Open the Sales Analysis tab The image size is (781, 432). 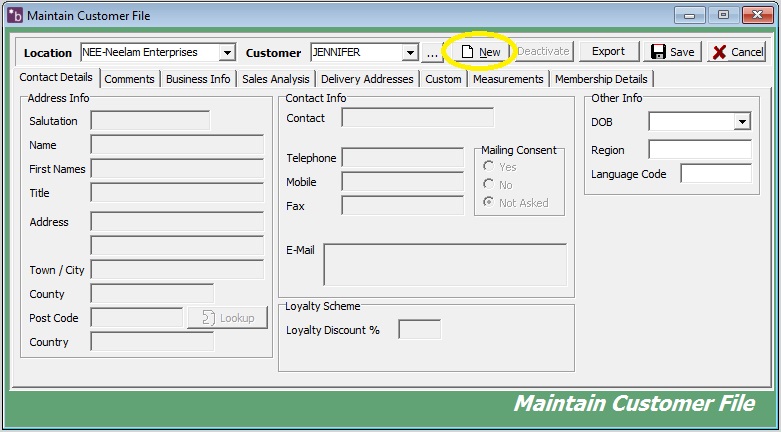click(x=275, y=79)
